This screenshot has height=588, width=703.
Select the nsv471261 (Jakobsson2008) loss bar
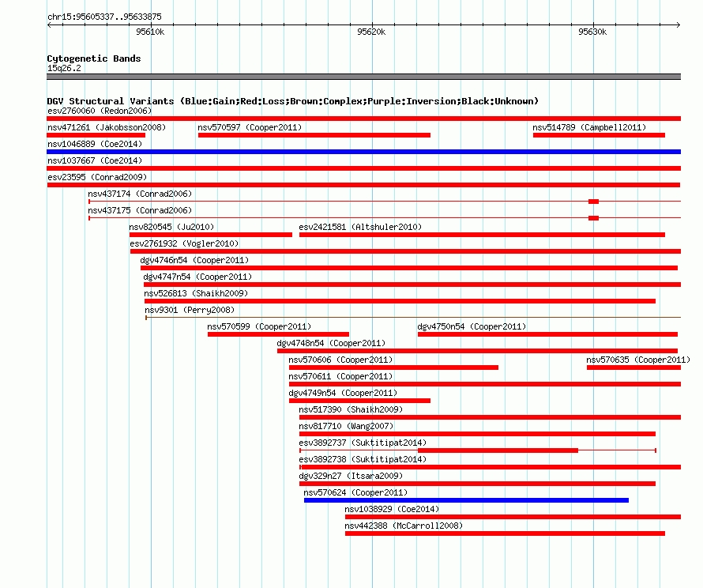tap(96, 135)
